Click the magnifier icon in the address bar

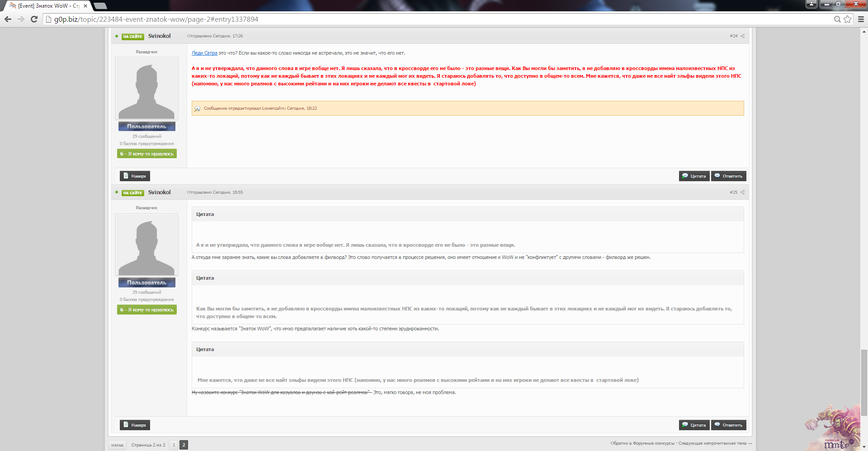pos(837,19)
